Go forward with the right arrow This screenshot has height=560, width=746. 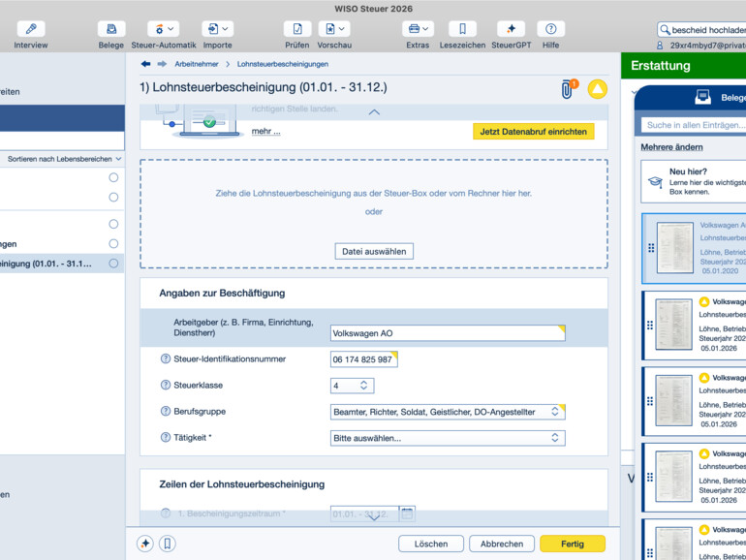(162, 64)
